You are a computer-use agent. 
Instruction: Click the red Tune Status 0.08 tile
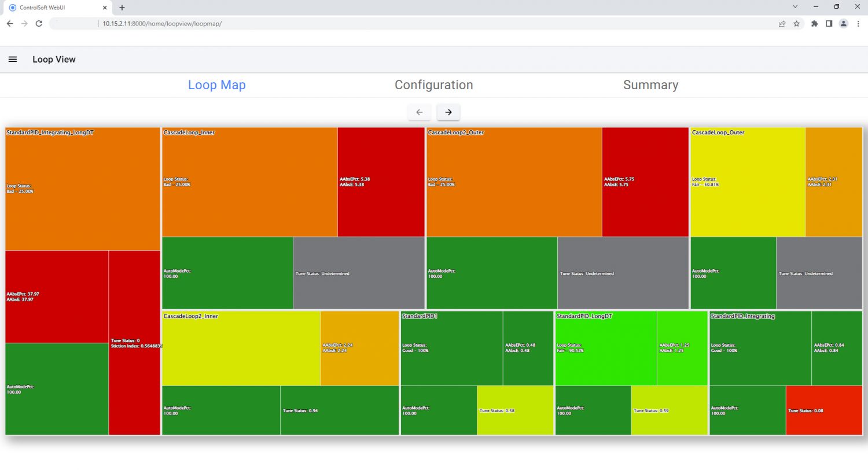point(823,410)
